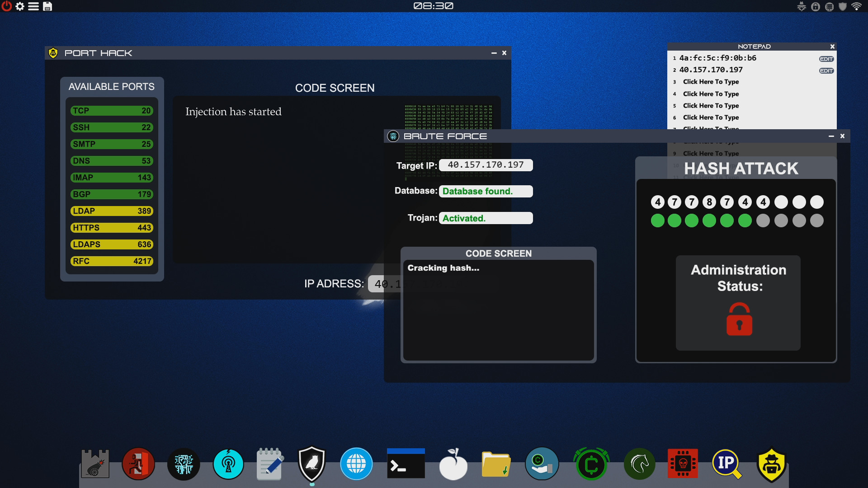Click the Target IP field in Brute Force

[486, 165]
